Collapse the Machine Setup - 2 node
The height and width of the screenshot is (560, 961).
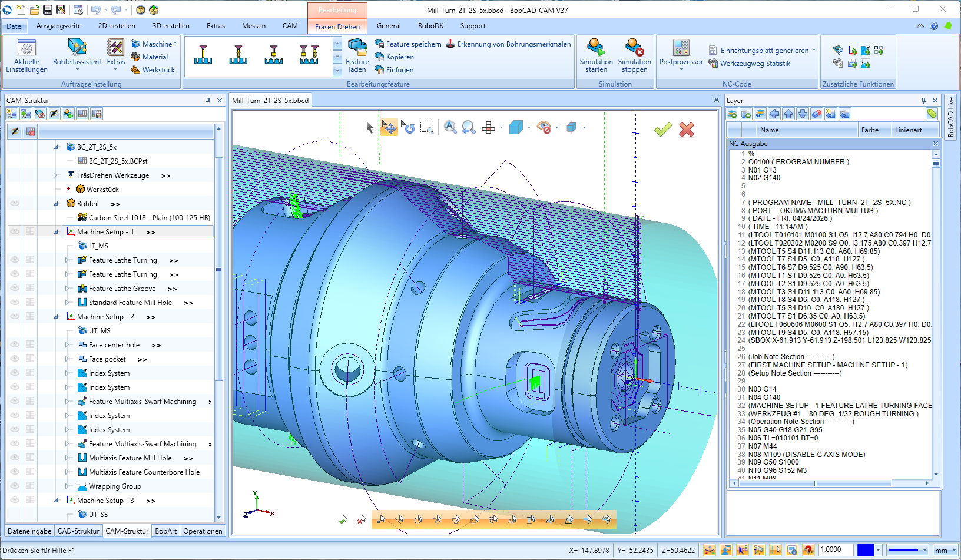57,317
